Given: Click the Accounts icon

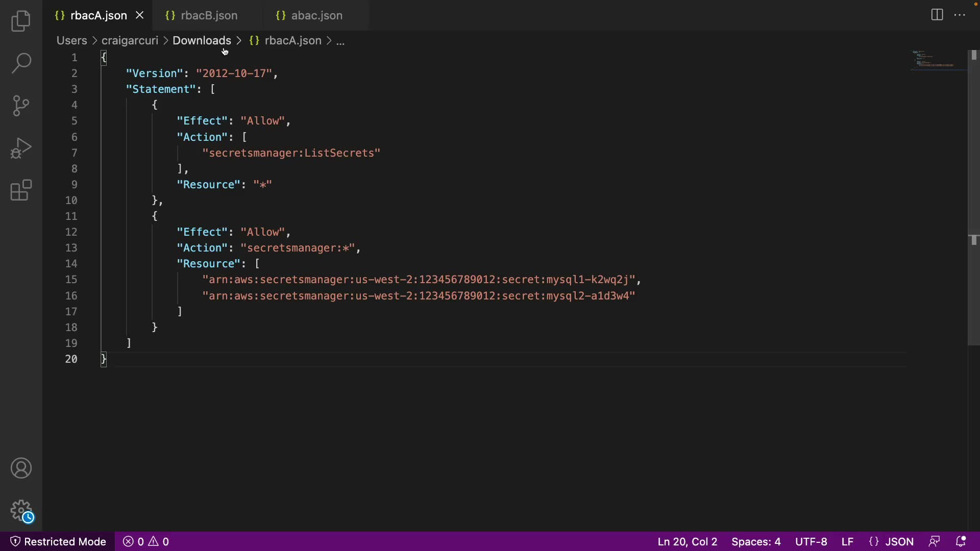Looking at the screenshot, I should [x=21, y=468].
